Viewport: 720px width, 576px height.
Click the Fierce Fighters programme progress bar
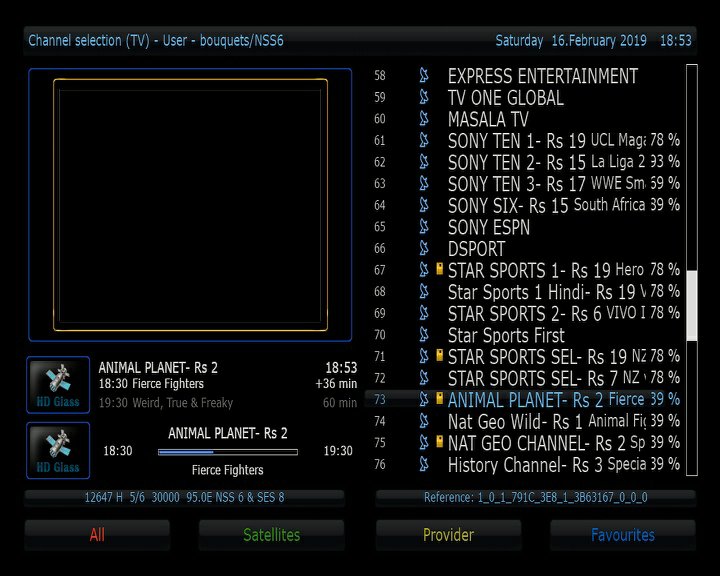227,452
